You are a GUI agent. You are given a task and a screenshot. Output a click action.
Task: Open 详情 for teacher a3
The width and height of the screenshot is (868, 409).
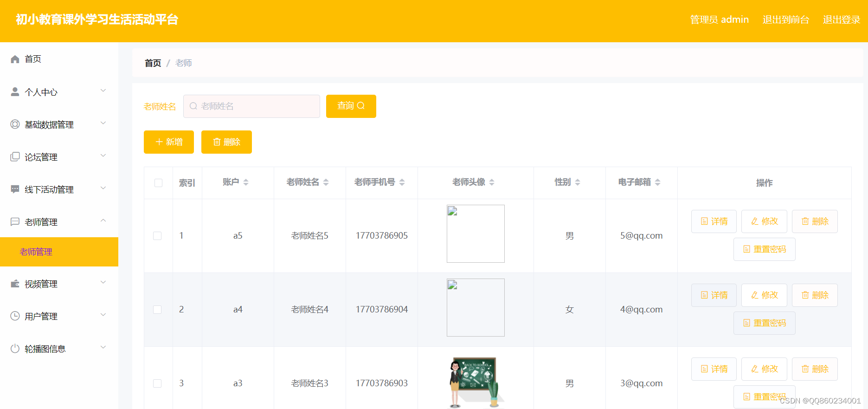714,369
